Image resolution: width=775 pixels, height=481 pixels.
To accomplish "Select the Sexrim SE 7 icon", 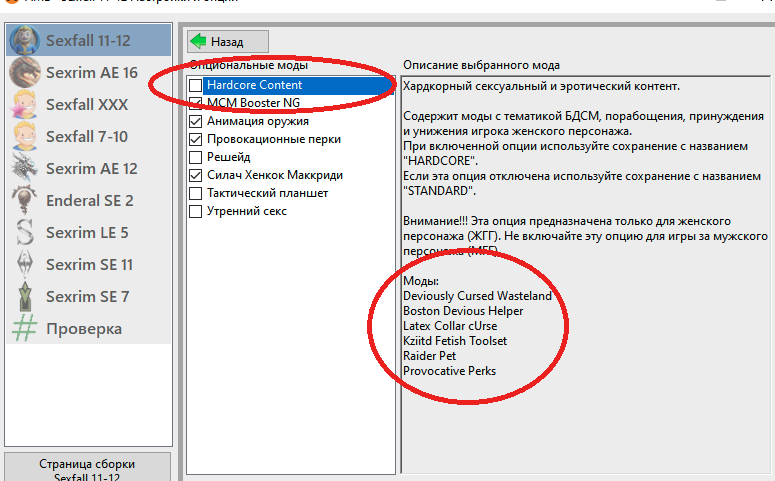I will click(x=25, y=297).
